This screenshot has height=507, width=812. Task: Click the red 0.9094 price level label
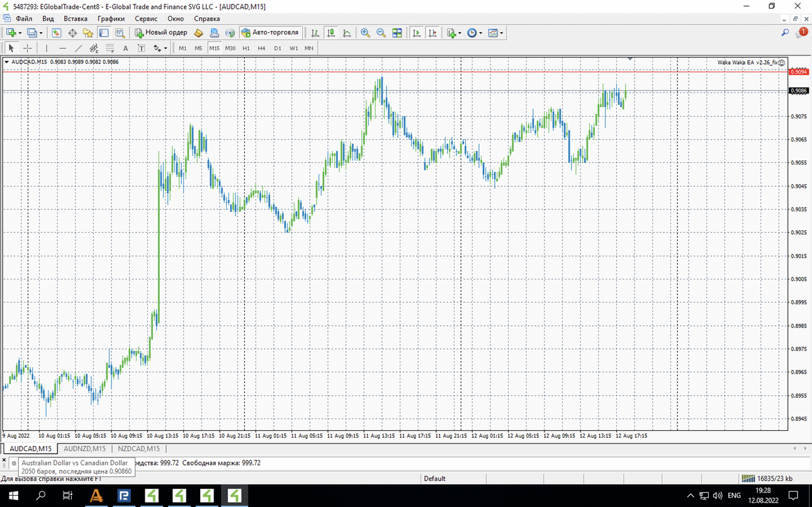click(x=798, y=72)
